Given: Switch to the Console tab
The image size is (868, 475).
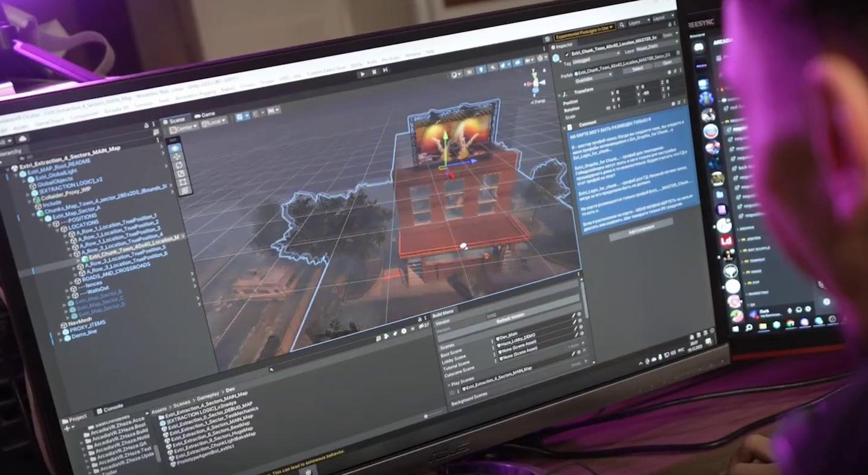Looking at the screenshot, I should (109, 408).
